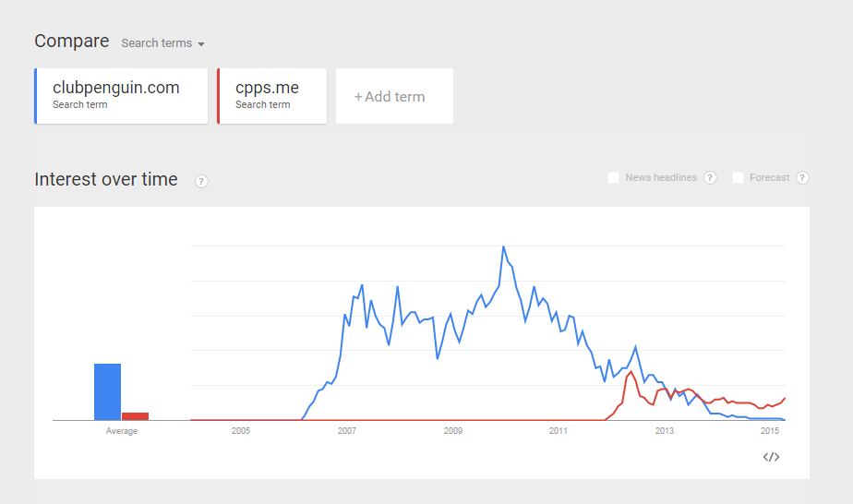Click the red line's highest peak
The image size is (853, 504).
[x=631, y=372]
